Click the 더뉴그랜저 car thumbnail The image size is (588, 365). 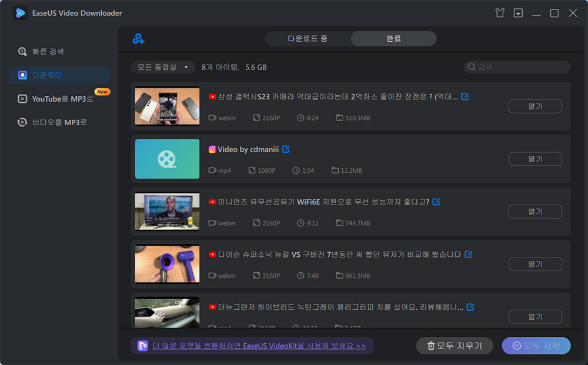[167, 313]
